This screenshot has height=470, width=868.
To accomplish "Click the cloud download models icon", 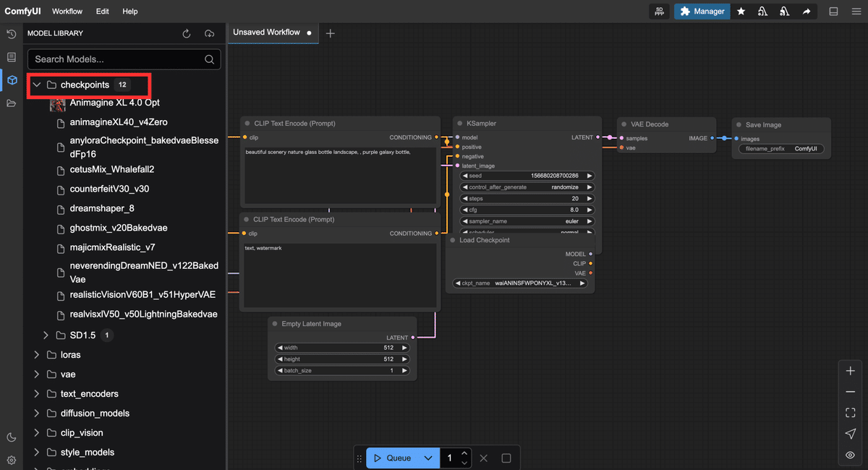I will tap(210, 33).
